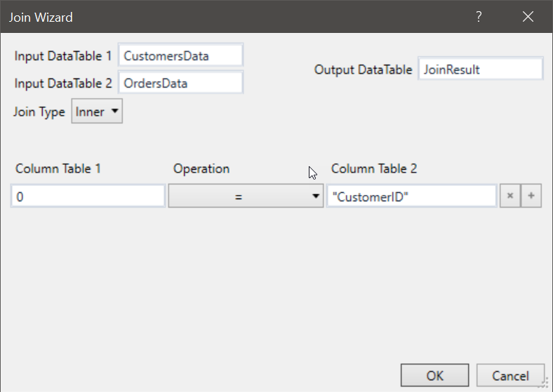Expand the Operation dropdown showing equals
The height and width of the screenshot is (392, 553).
click(x=246, y=197)
